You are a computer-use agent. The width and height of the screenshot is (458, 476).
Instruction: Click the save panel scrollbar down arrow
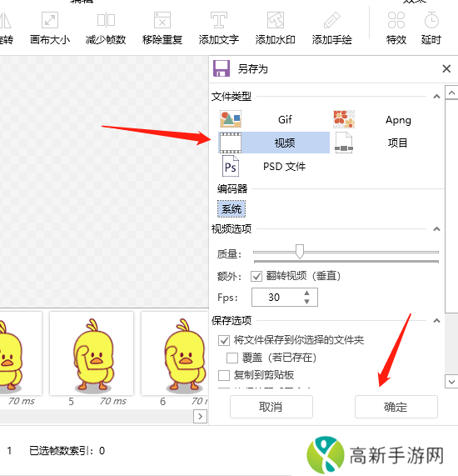click(x=451, y=382)
